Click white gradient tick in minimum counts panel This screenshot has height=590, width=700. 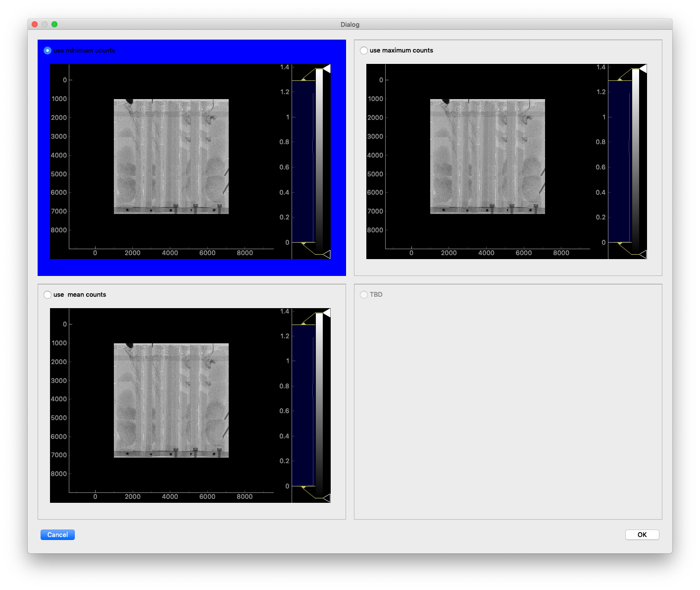(327, 68)
